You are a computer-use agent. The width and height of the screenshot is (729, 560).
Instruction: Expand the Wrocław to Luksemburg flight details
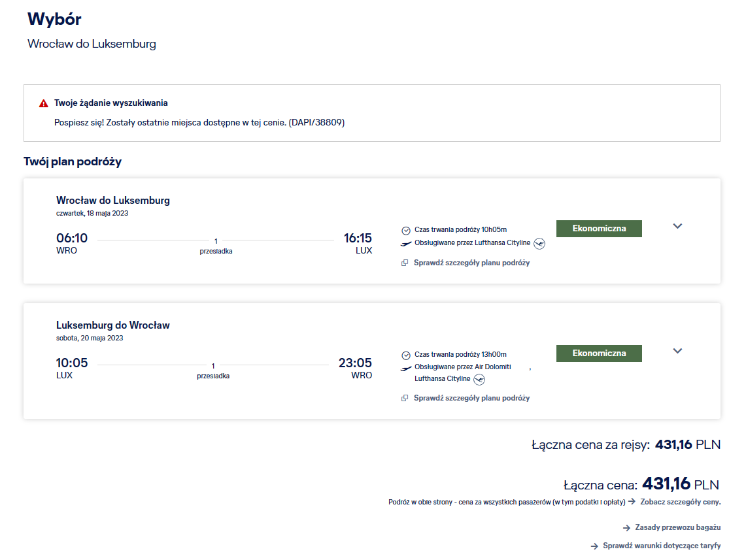(677, 226)
